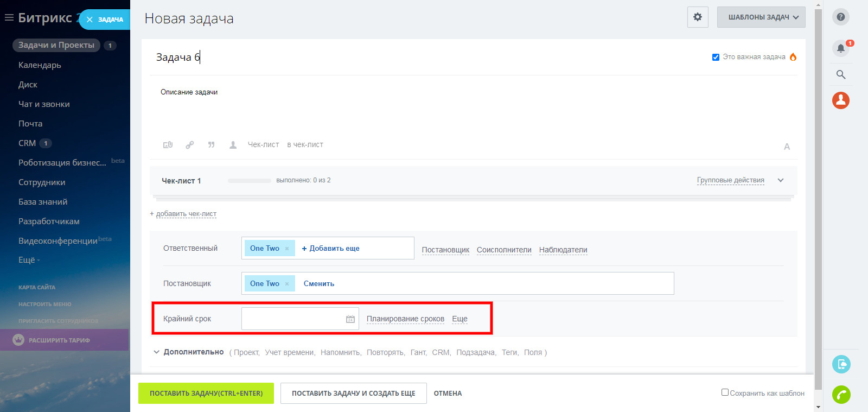Click the insert link icon

pyautogui.click(x=189, y=145)
